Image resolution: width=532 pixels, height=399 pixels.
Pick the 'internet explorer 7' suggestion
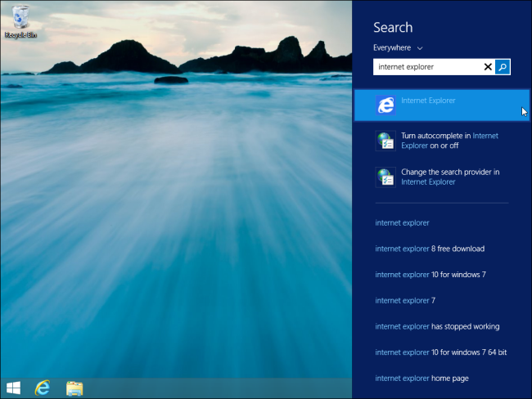[405, 301]
